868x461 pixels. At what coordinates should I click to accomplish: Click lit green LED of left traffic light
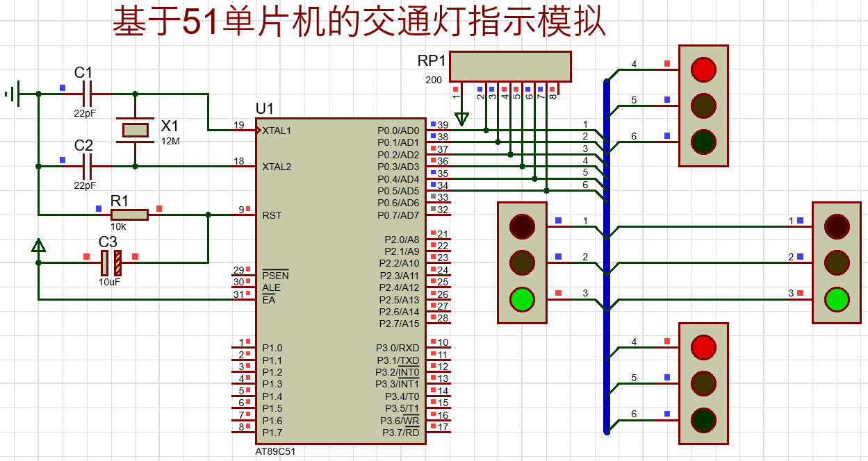point(522,299)
